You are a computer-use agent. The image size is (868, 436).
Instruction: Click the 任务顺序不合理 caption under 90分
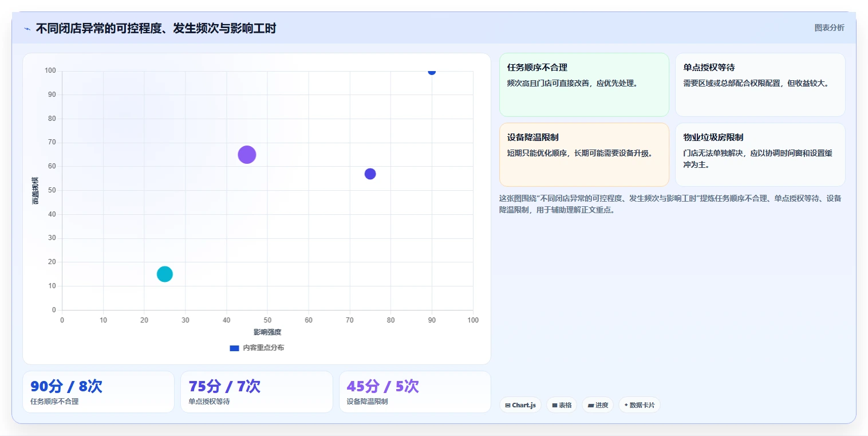coord(54,402)
